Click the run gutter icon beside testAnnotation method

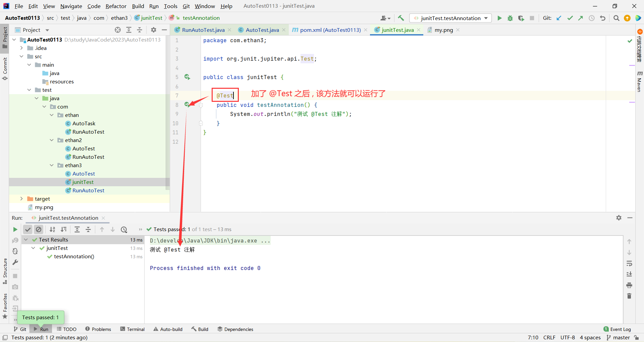pyautogui.click(x=187, y=105)
